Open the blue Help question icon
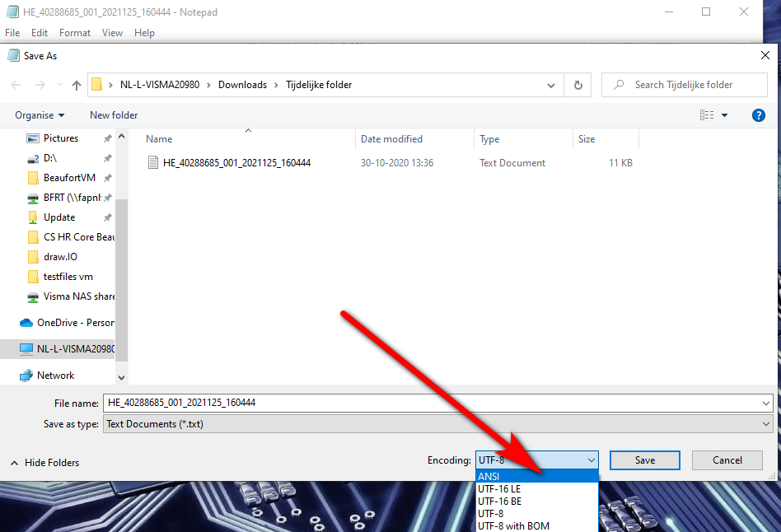Viewport: 781px width, 532px height. (758, 115)
